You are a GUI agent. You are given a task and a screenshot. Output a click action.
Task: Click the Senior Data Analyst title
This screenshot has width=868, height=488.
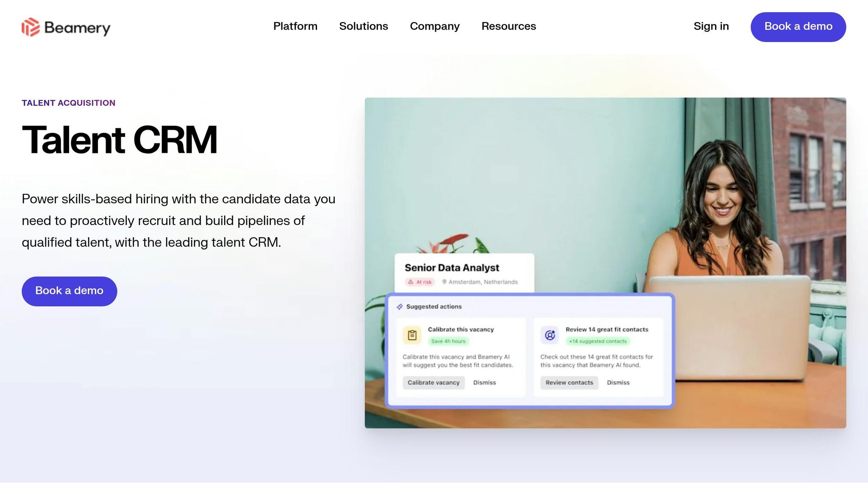coord(452,268)
